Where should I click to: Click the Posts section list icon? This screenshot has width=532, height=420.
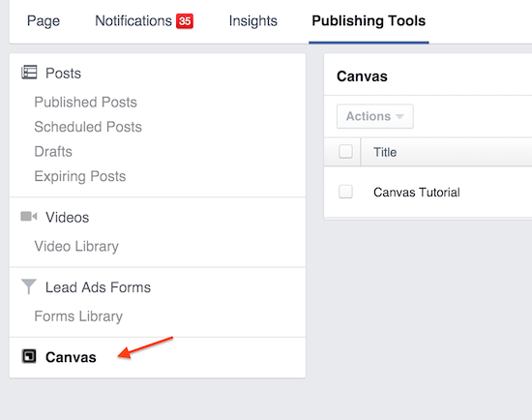[29, 73]
